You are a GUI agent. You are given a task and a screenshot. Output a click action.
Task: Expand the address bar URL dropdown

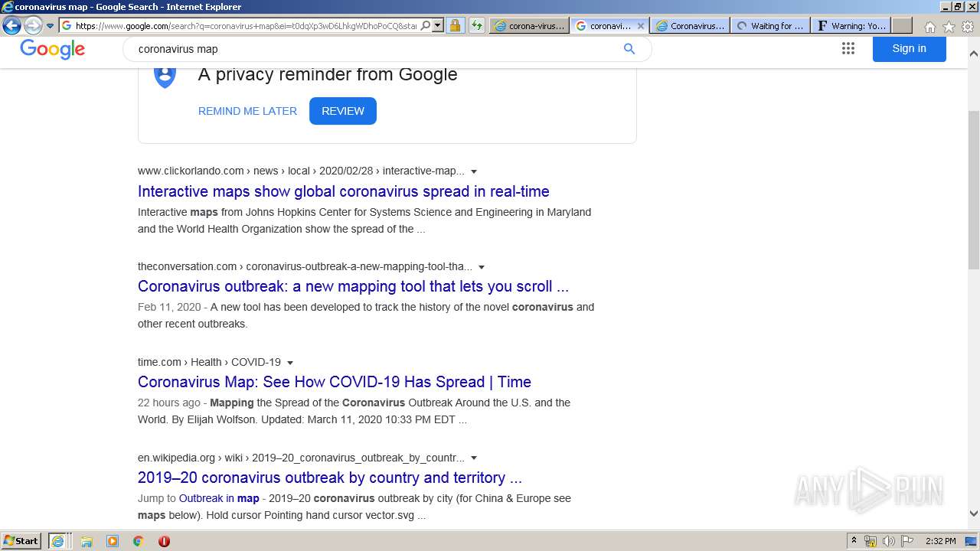[x=438, y=25]
